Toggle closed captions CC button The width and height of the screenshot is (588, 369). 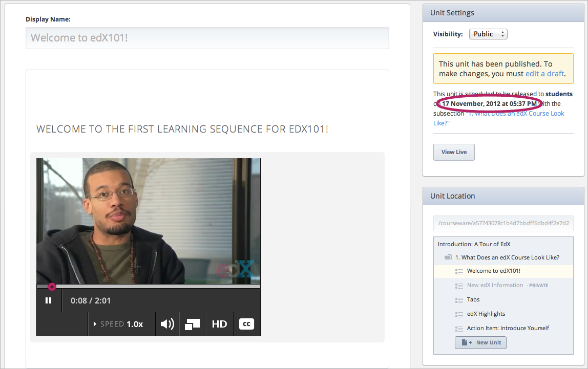(x=246, y=324)
